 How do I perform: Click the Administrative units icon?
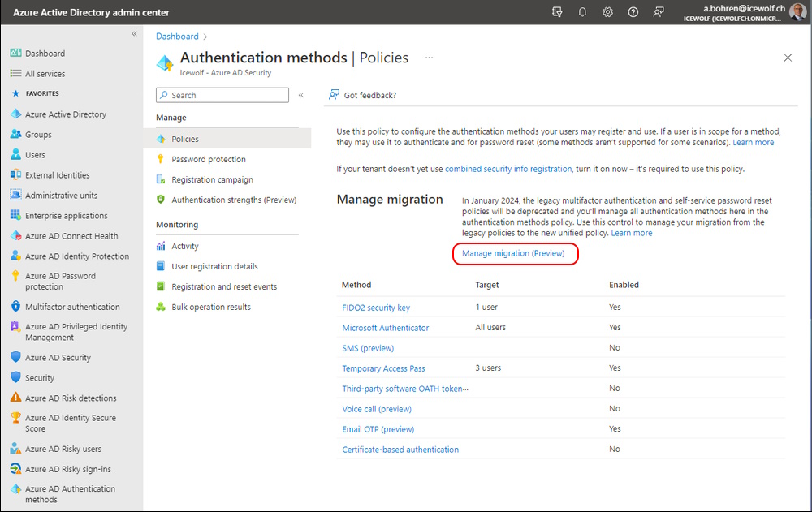click(15, 195)
